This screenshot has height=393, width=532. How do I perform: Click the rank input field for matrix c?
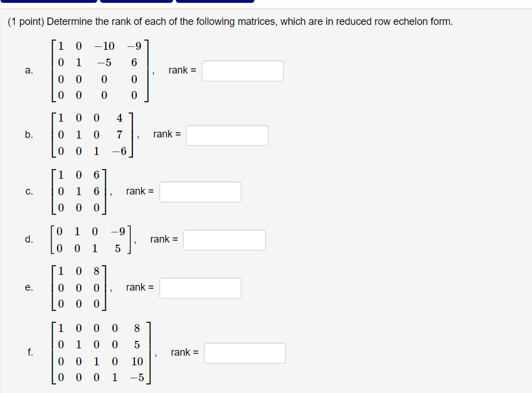(200, 192)
